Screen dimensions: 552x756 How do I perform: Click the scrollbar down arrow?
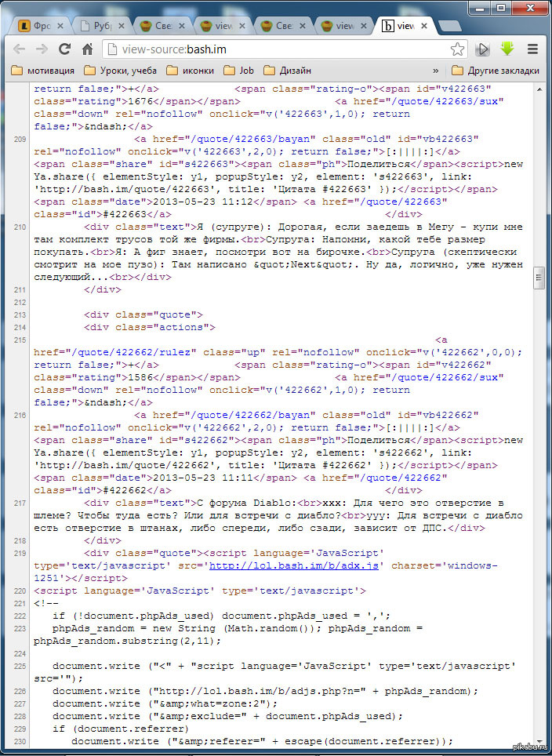pos(539,743)
